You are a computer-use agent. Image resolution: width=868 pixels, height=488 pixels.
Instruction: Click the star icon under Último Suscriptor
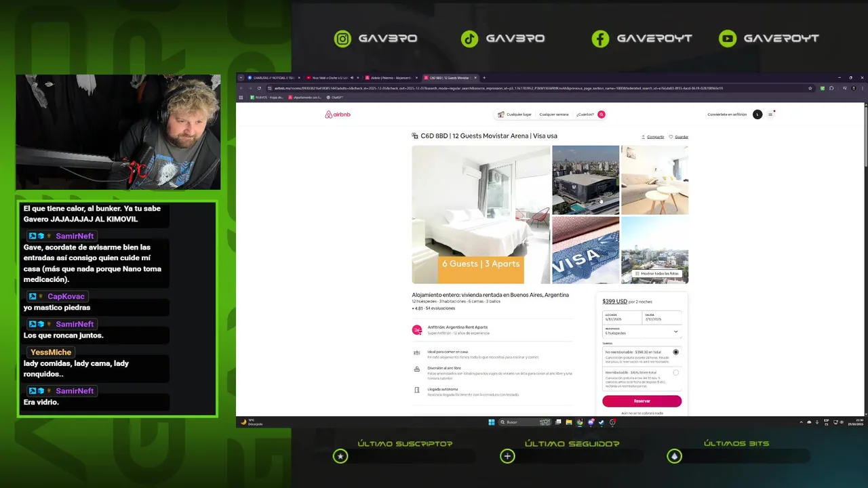pos(340,456)
